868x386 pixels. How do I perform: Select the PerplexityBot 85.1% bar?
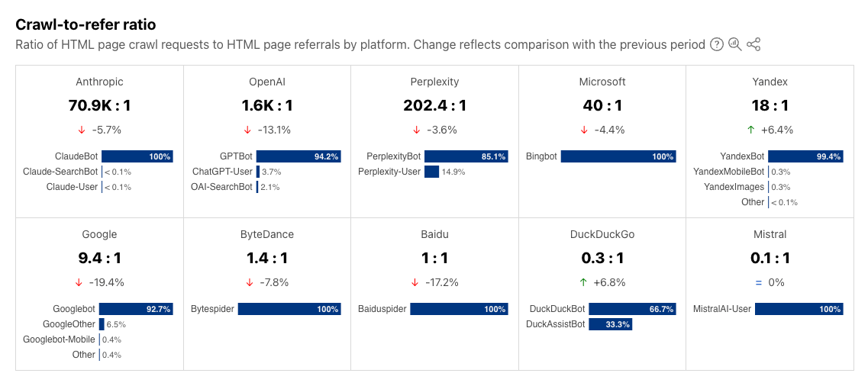(x=466, y=156)
